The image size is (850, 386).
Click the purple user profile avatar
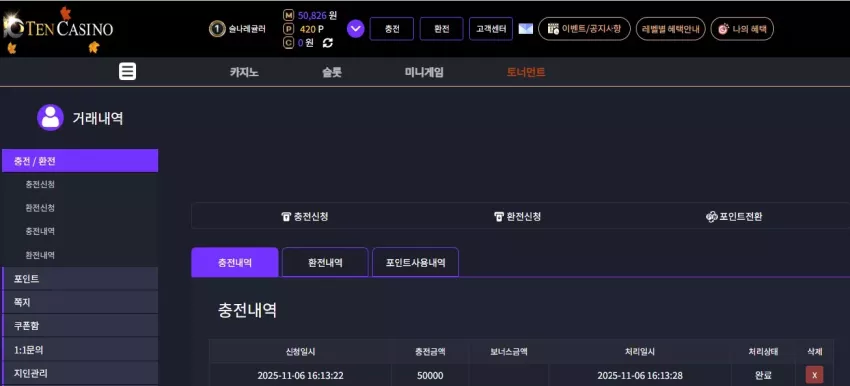point(50,117)
